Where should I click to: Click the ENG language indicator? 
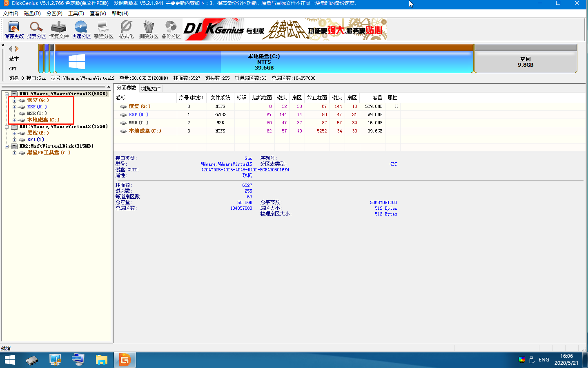543,360
